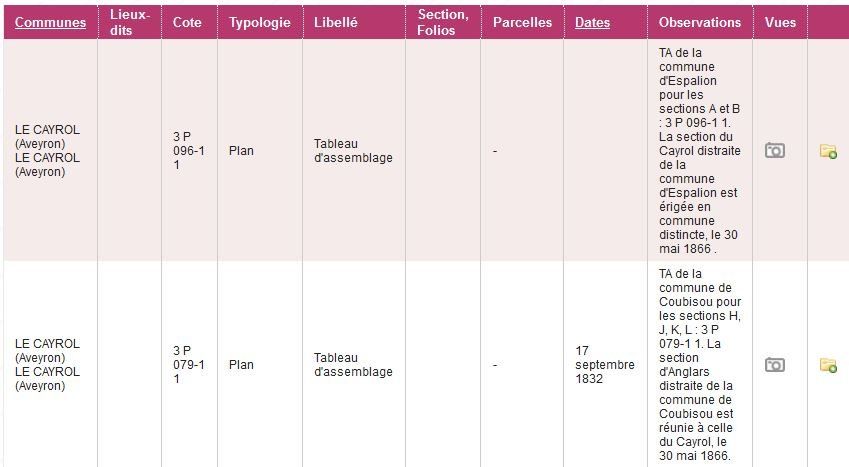Image resolution: width=849 pixels, height=467 pixels.
Task: Click the LE CAYROL commune cell in first row
Action: (x=47, y=151)
